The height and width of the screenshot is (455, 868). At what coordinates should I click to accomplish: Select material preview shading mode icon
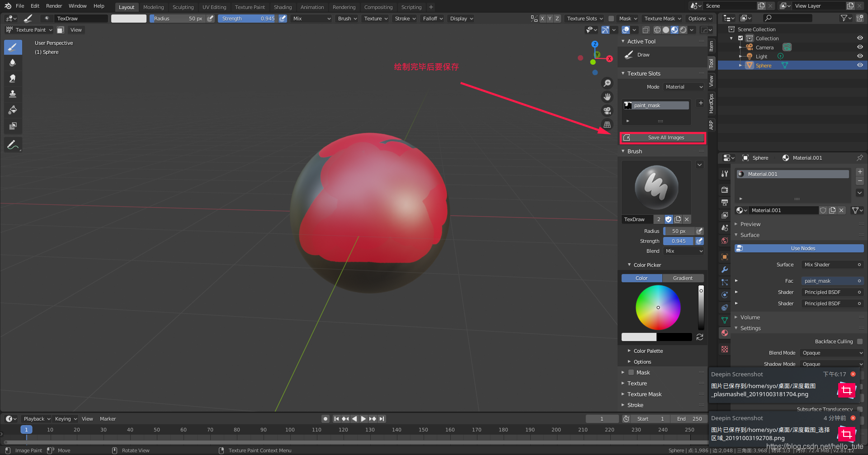click(x=675, y=30)
